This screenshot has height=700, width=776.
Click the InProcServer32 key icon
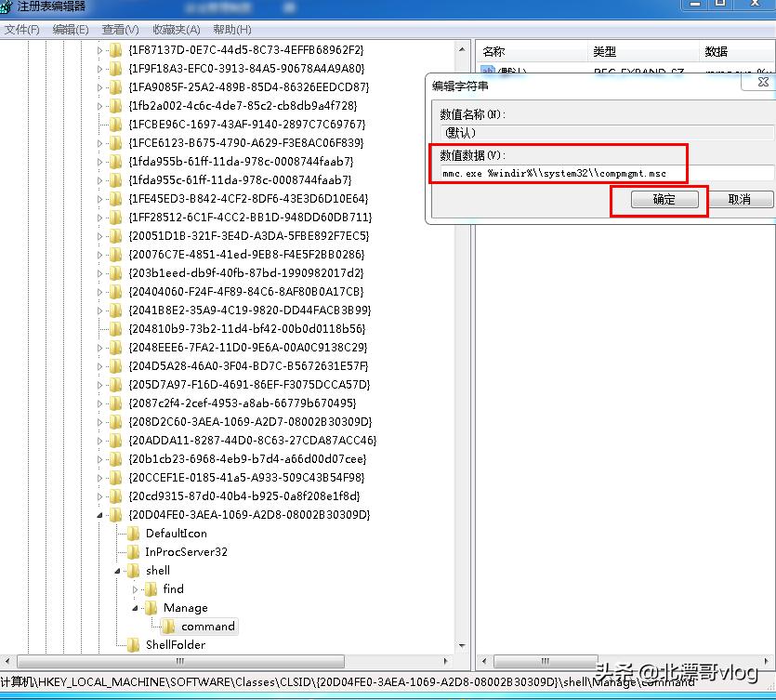pos(133,551)
